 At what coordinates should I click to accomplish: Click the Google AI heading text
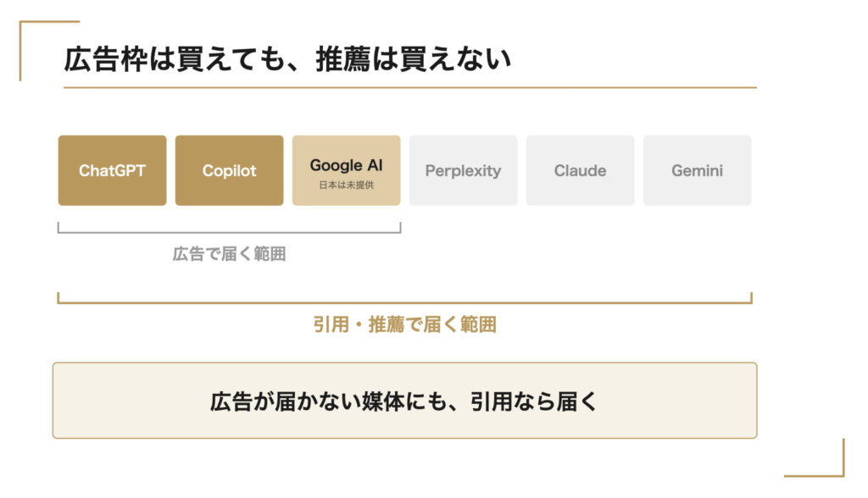[346, 165]
